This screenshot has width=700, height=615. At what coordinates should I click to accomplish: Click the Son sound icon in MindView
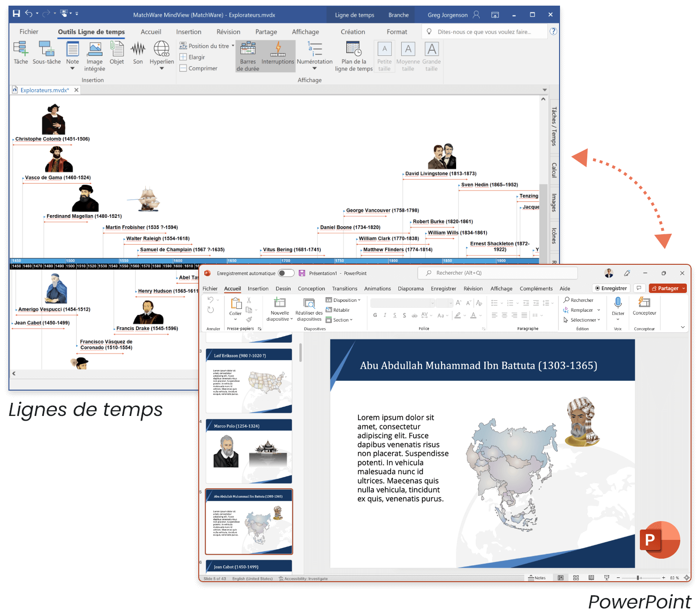pos(138,52)
